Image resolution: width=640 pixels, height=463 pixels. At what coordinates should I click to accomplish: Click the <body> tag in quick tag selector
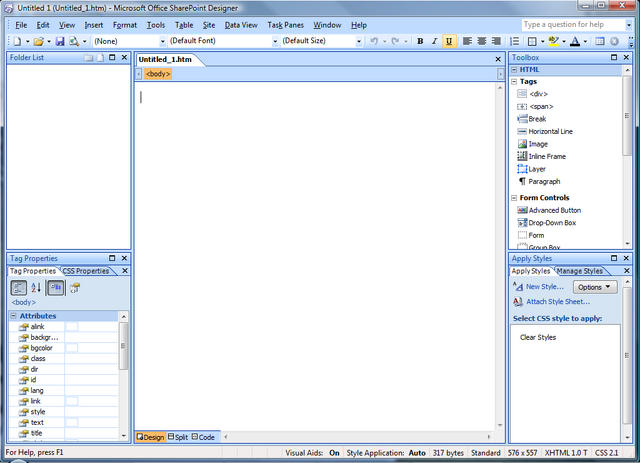[158, 74]
